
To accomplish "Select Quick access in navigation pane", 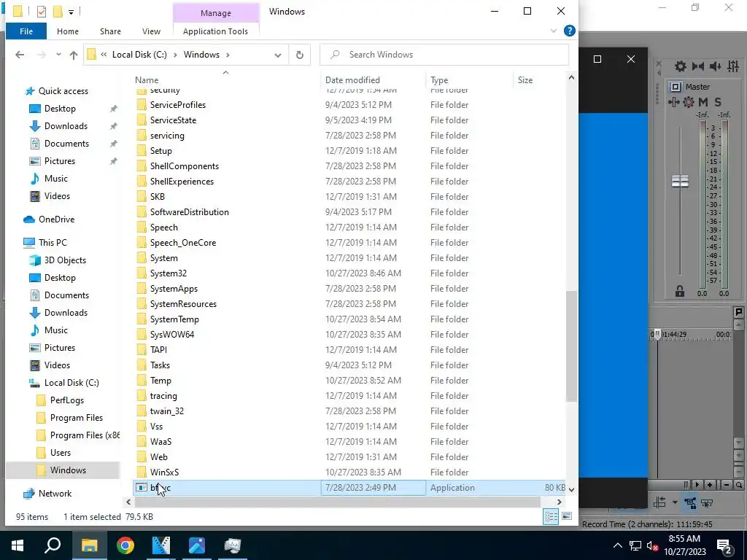I will [63, 91].
